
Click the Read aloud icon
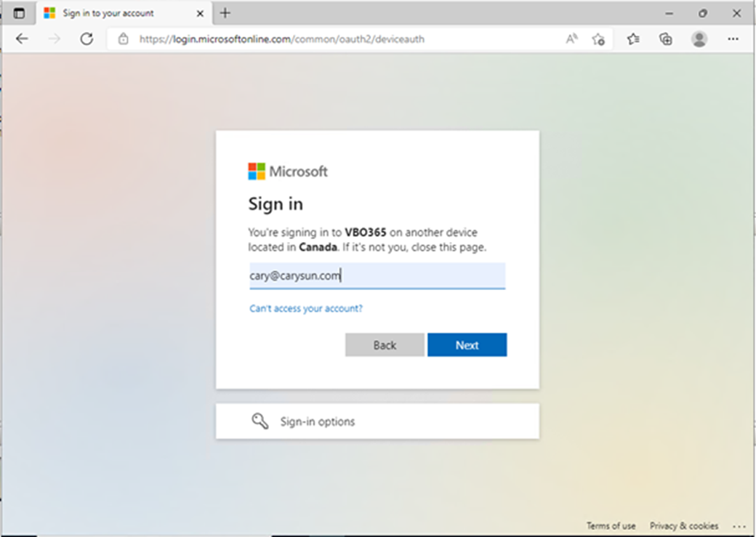[571, 39]
